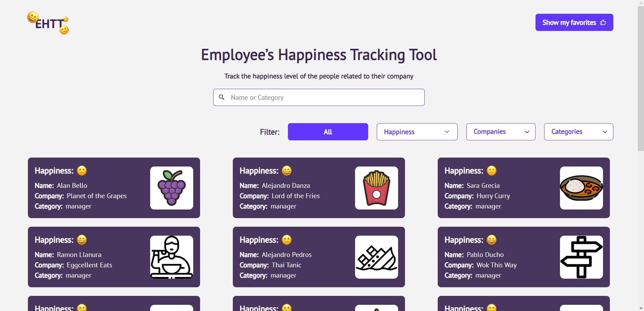This screenshot has height=311, width=644.
Task: Click the name Alan Bello
Action: 72,185
